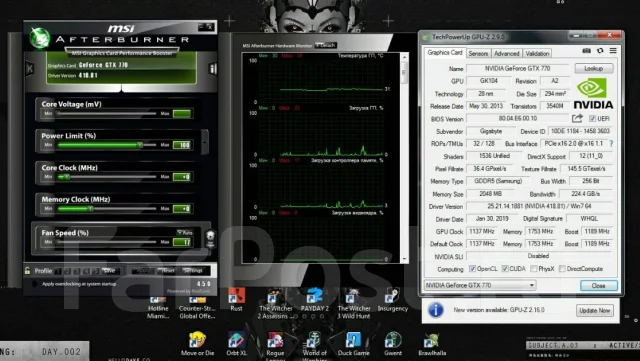Click Afterburner Reset button
Viewport: 640px width, 361px height.
[x=168, y=271]
